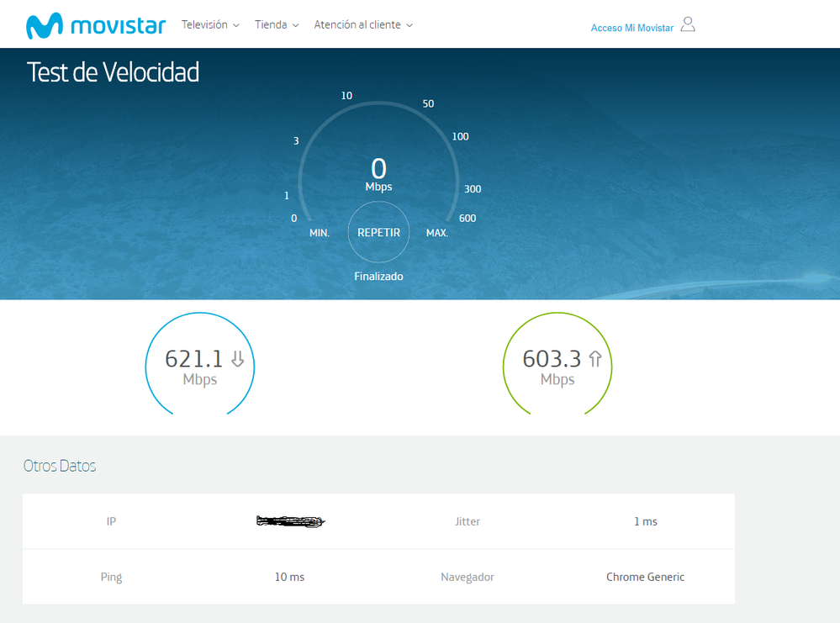Expand the Tienda dropdown chevron
Screen dimensions: 840x623
[296, 26]
